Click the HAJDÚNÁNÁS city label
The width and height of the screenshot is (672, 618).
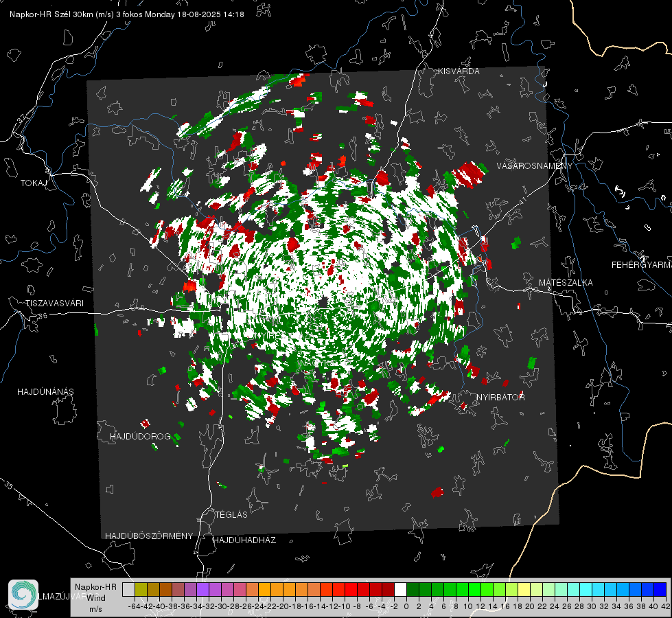tap(45, 391)
